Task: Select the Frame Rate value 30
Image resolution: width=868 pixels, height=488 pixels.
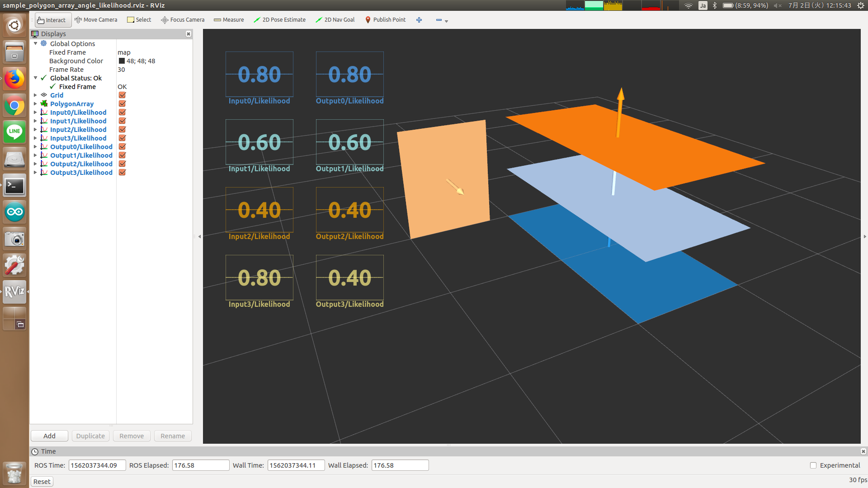Action: (x=121, y=70)
